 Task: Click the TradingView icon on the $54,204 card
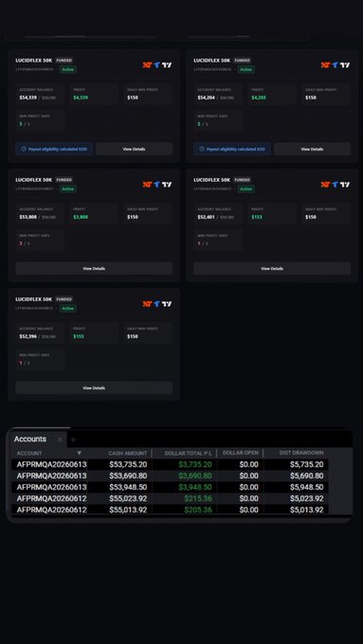345,65
